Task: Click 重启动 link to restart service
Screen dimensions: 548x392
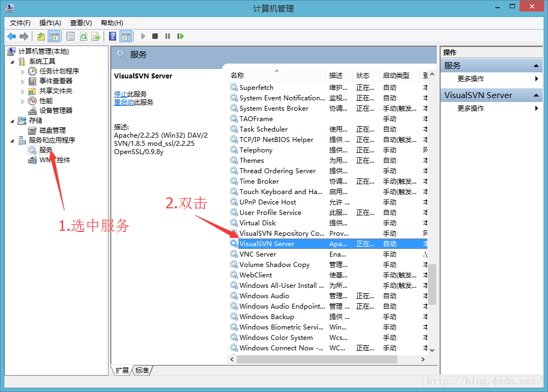Action: point(124,103)
